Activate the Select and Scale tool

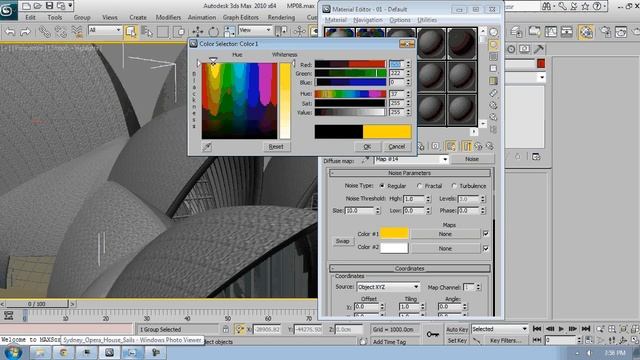click(229, 31)
